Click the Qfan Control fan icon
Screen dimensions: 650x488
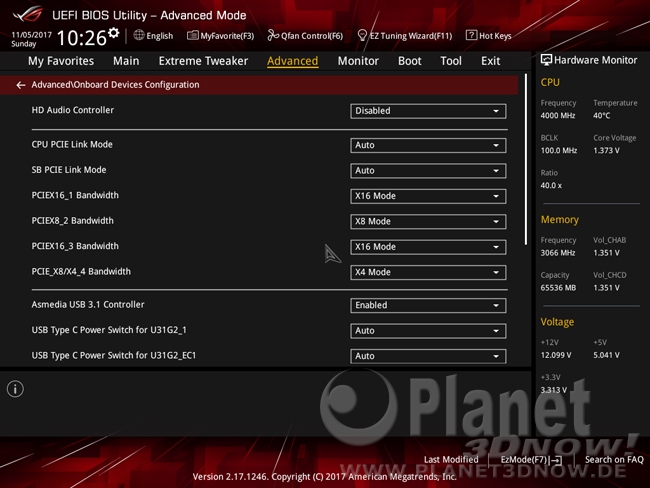click(273, 36)
